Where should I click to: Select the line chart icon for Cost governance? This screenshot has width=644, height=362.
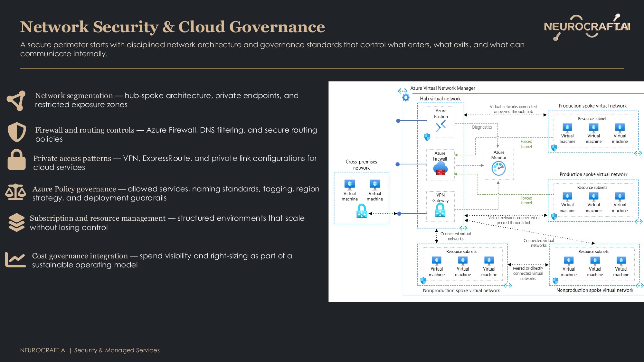click(15, 260)
